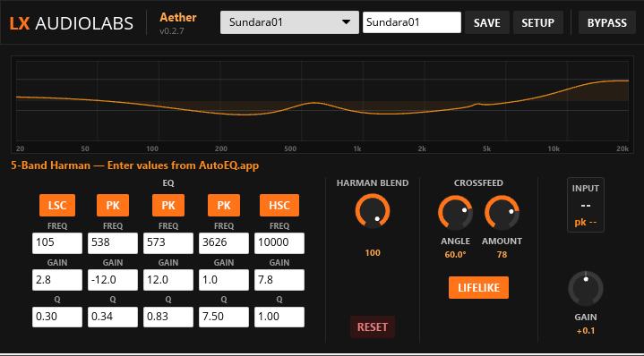Toggle the PK band at 538 Hz
644x356 pixels.
click(113, 205)
